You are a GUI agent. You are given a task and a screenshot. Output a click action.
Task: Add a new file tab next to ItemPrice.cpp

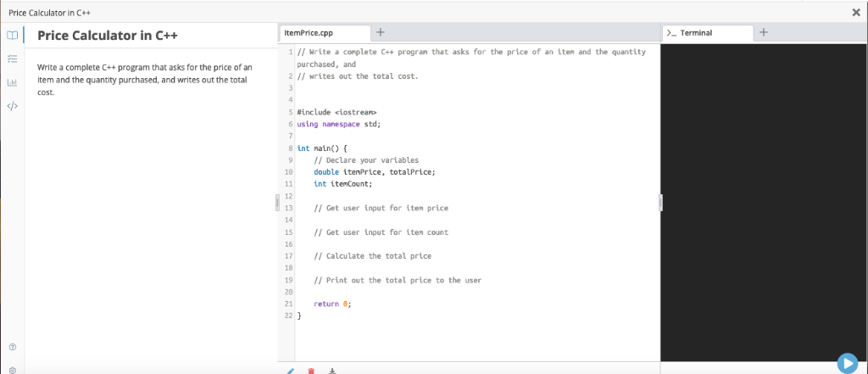[x=381, y=33]
